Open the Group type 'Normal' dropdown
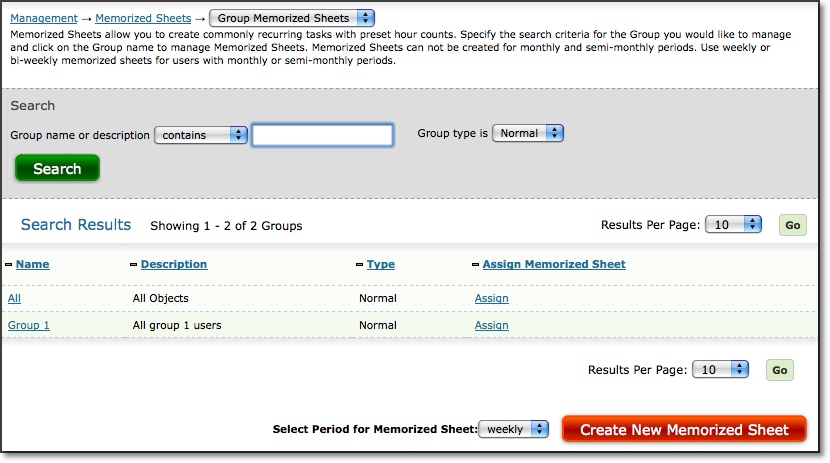Screen dimensions: 830x463 click(528, 133)
